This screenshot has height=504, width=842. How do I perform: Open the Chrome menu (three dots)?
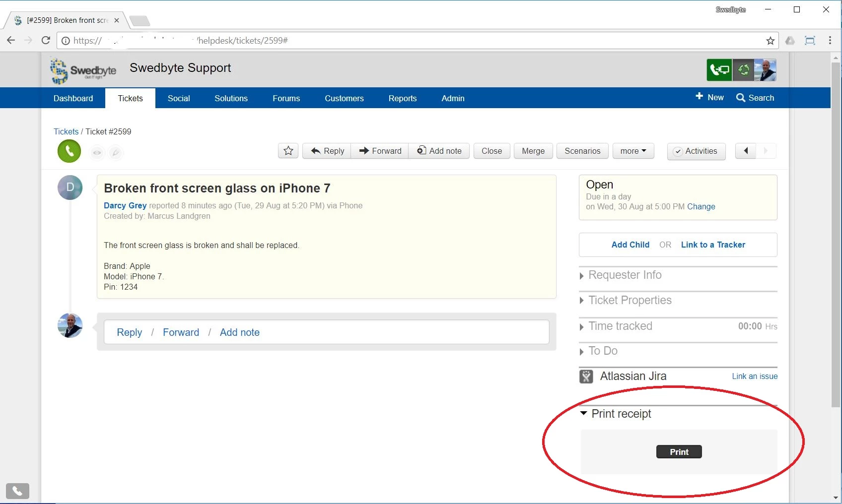point(830,40)
